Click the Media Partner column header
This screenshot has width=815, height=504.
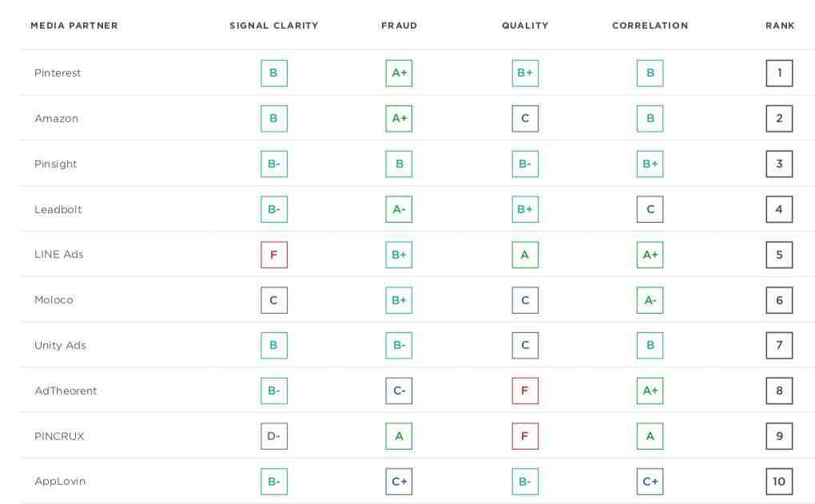click(74, 26)
